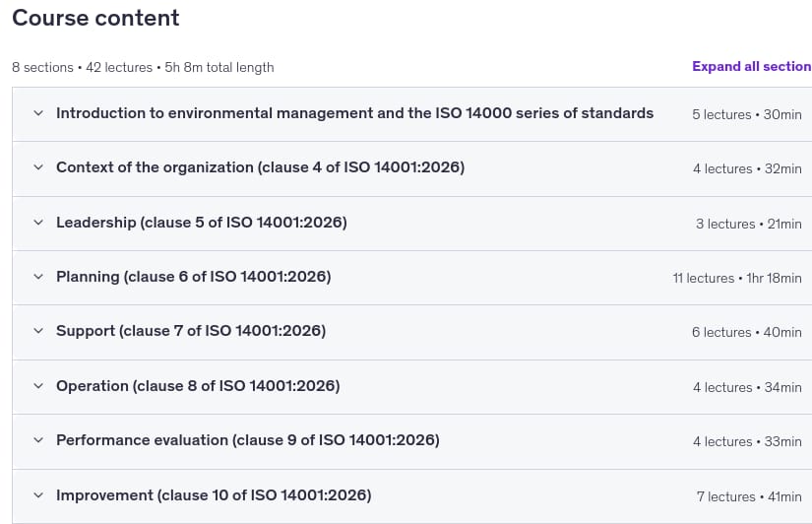Click the '5 lectures • 30min' label

tap(747, 114)
